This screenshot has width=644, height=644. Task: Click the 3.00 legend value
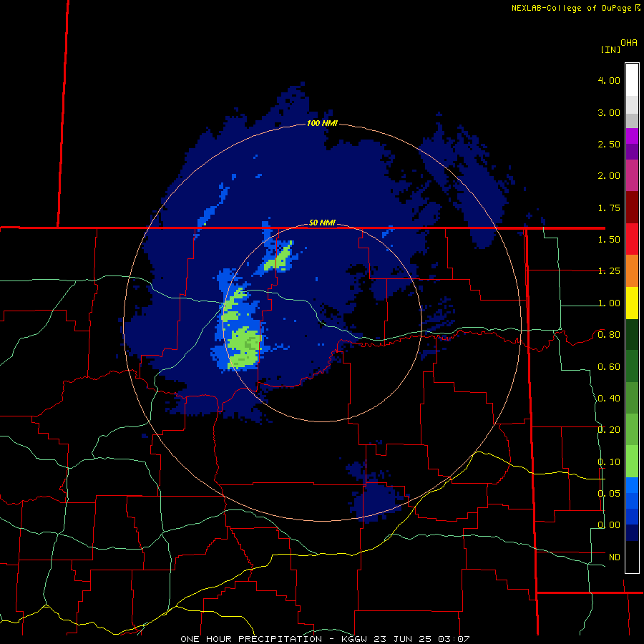[x=609, y=112]
